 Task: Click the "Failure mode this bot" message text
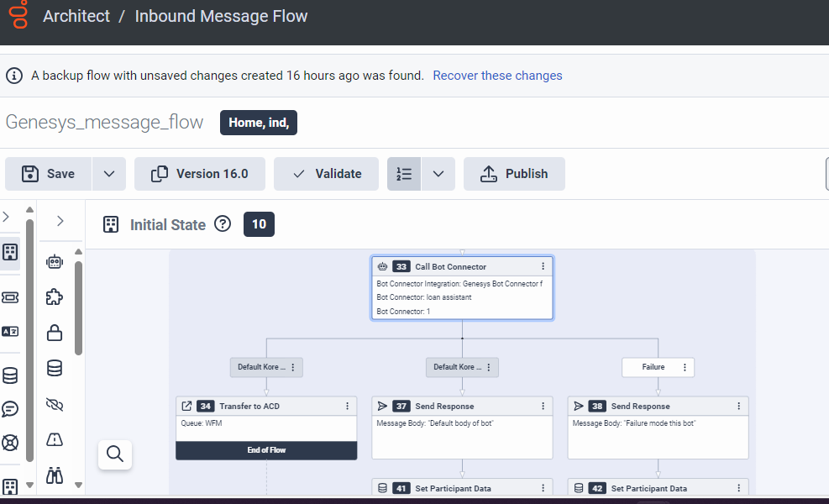[x=634, y=423]
